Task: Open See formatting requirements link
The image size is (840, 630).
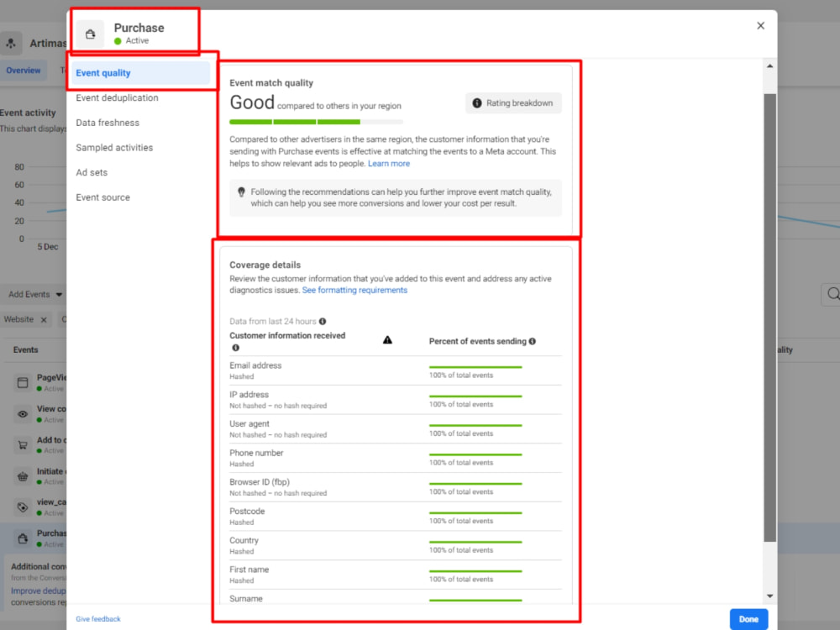Action: [354, 290]
